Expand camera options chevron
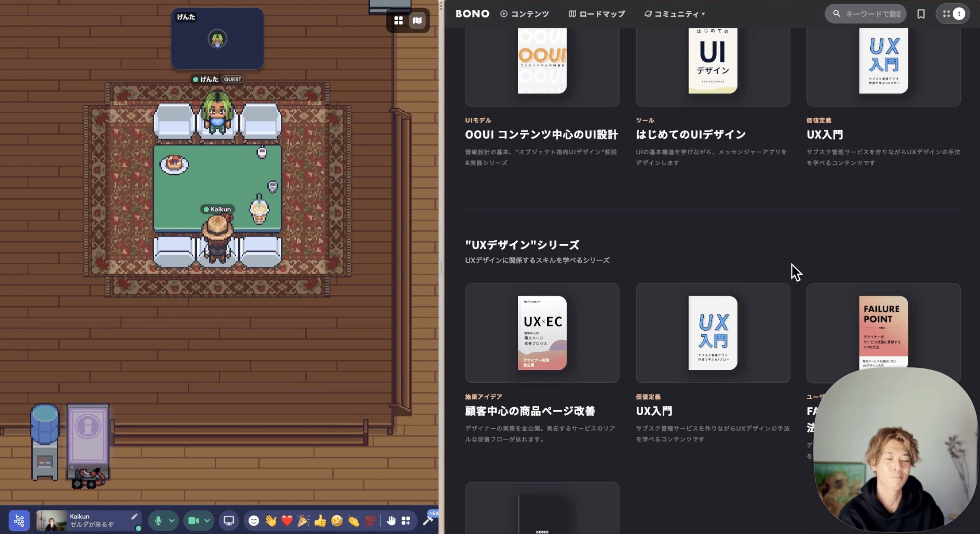This screenshot has width=980, height=534. [207, 520]
